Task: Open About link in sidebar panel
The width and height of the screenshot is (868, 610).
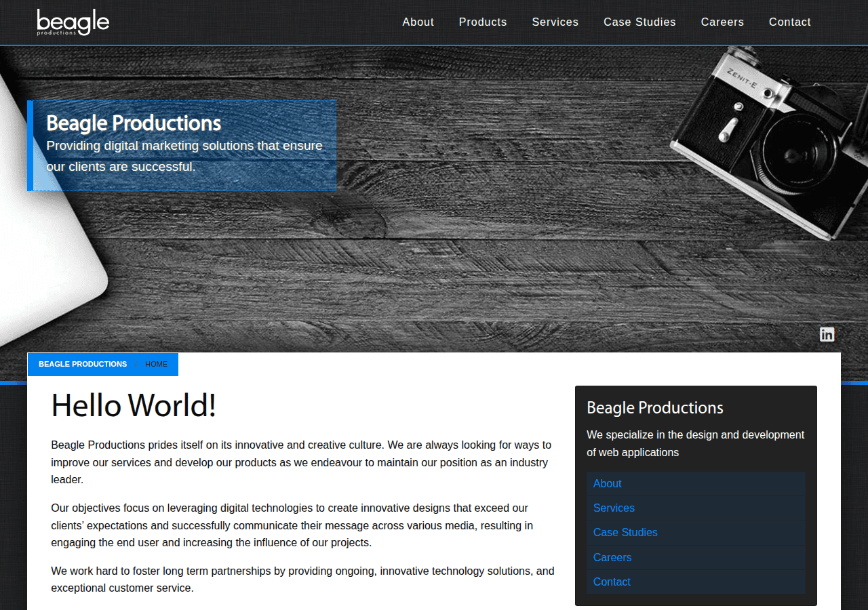Action: click(x=696, y=484)
